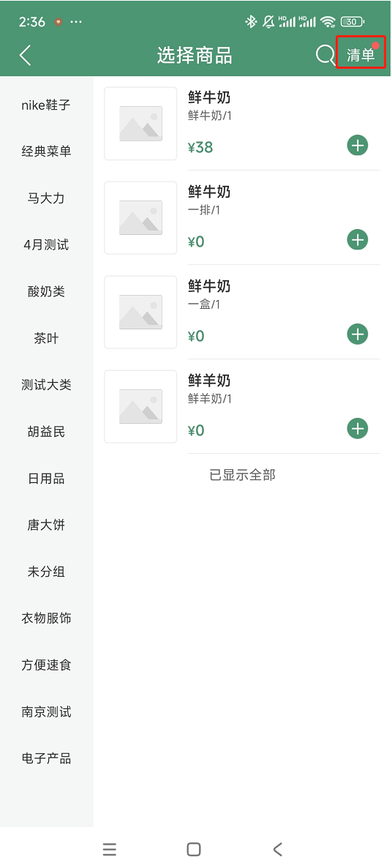Tap the back arrow in the header
This screenshot has width=392, height=868.
pos(26,56)
